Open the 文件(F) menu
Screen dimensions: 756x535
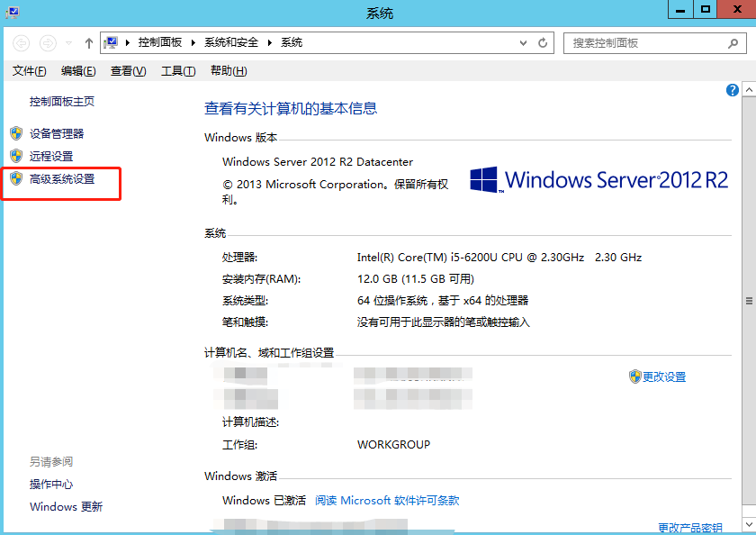click(x=29, y=71)
